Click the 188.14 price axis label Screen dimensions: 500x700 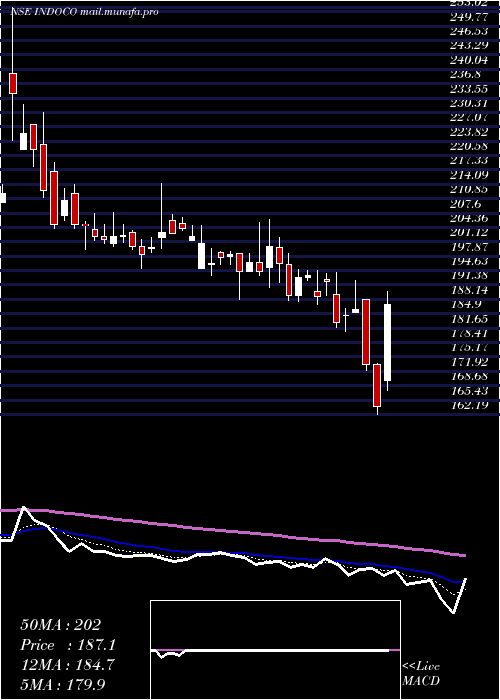pos(471,289)
